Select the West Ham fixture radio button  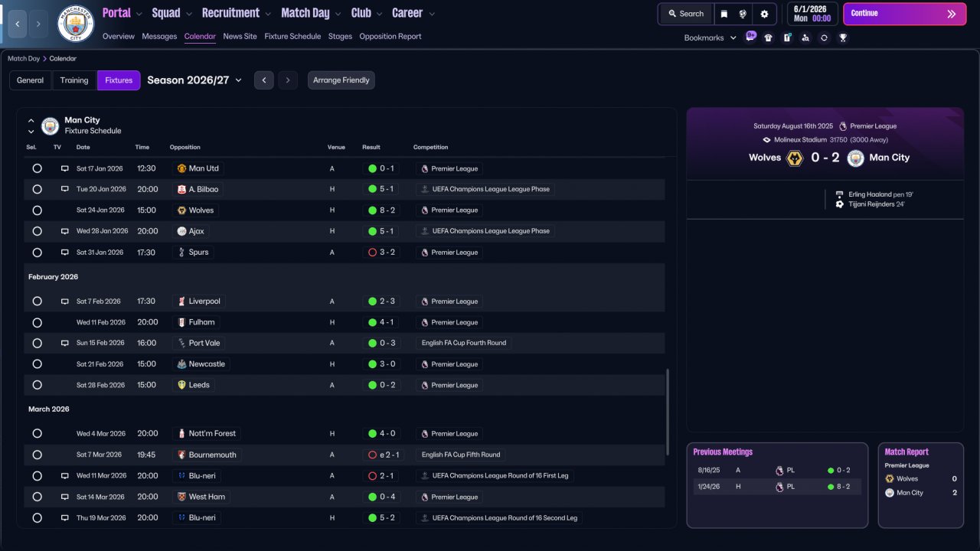pos(37,497)
